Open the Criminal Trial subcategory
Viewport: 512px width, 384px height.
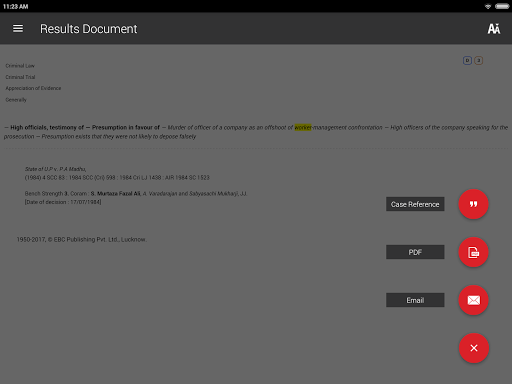coord(20,77)
